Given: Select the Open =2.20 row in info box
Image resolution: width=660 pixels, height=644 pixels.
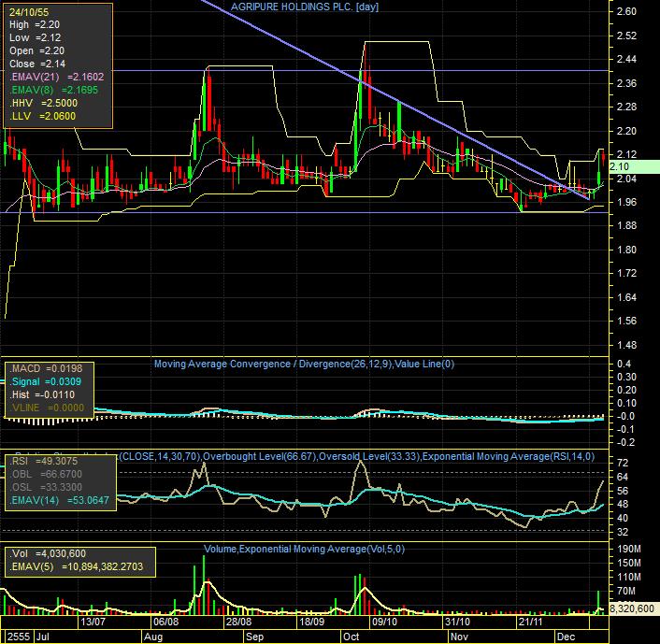Looking at the screenshot, I should [36, 50].
